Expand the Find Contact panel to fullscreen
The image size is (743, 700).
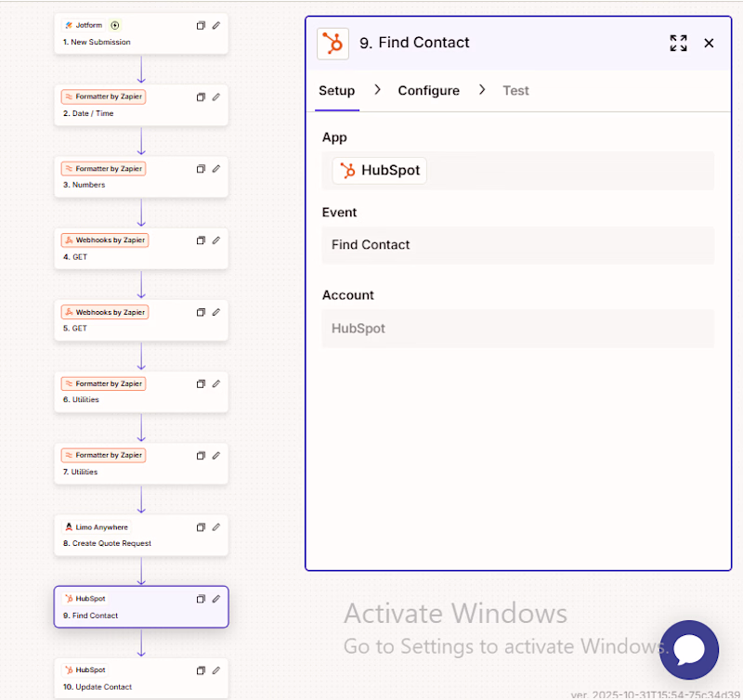point(678,43)
